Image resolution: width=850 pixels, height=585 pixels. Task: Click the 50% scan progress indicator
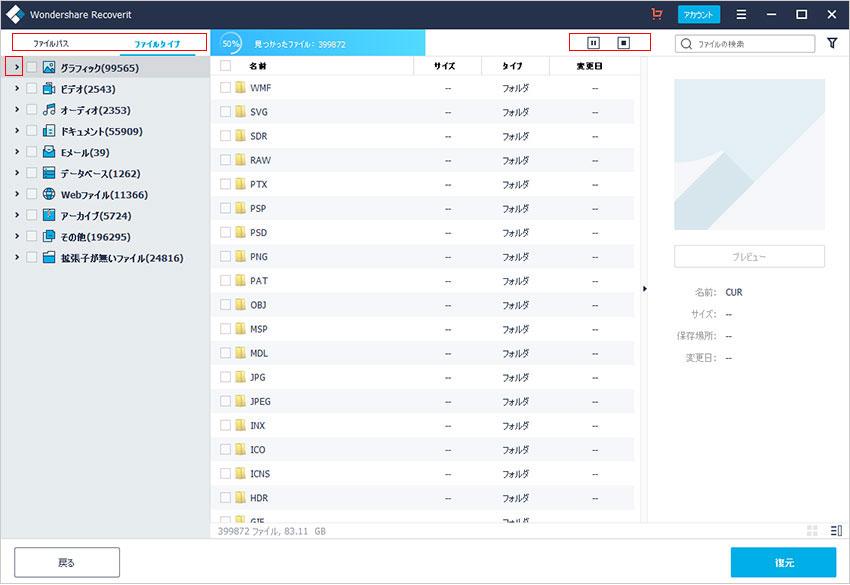pyautogui.click(x=230, y=44)
